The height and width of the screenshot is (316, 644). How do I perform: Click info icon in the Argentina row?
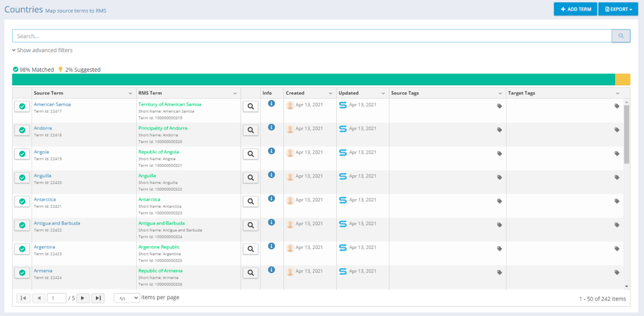272,246
